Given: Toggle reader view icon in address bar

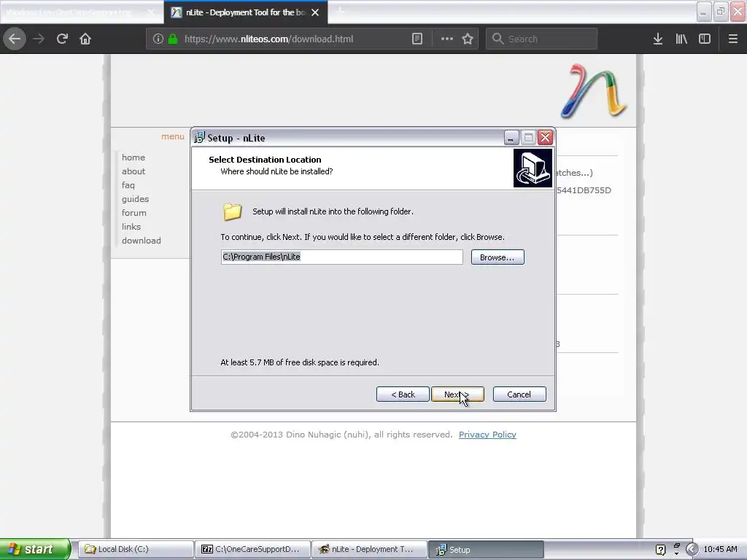Looking at the screenshot, I should coord(417,39).
